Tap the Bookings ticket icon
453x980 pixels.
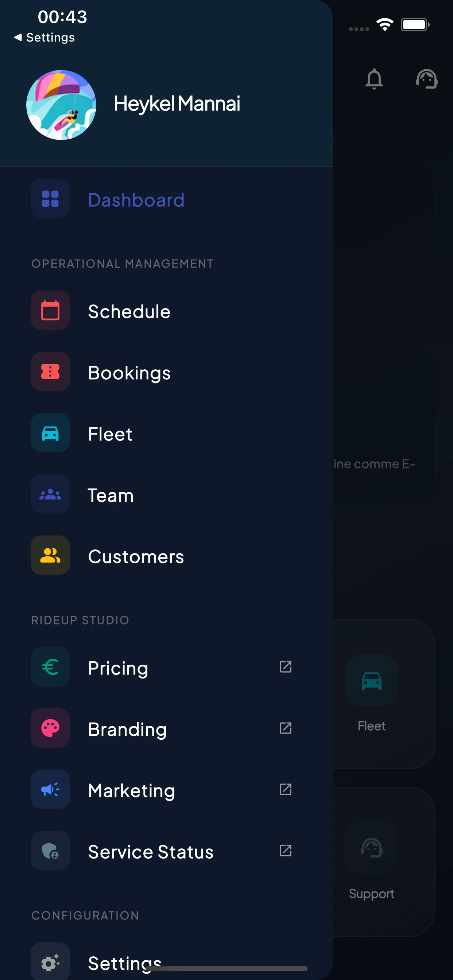pyautogui.click(x=50, y=372)
